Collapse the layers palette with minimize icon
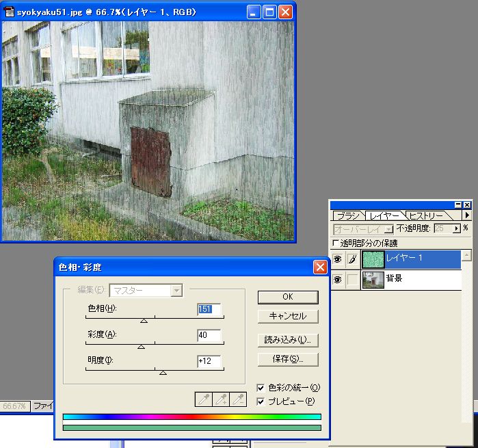 [458, 205]
